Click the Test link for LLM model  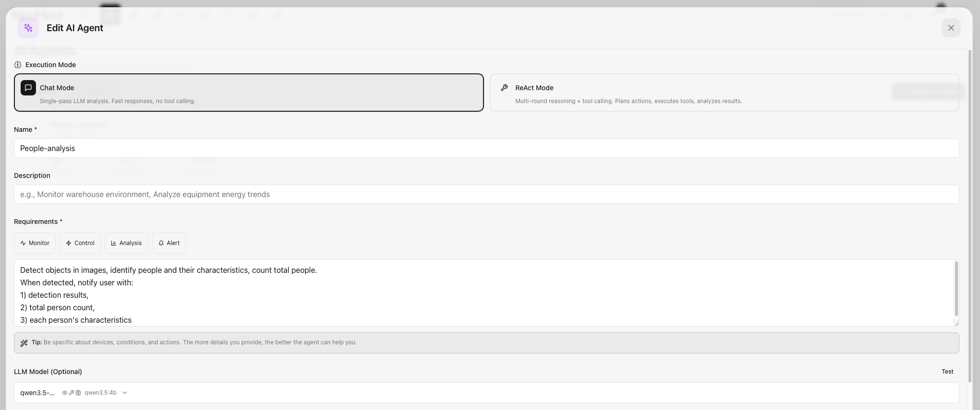(x=947, y=372)
